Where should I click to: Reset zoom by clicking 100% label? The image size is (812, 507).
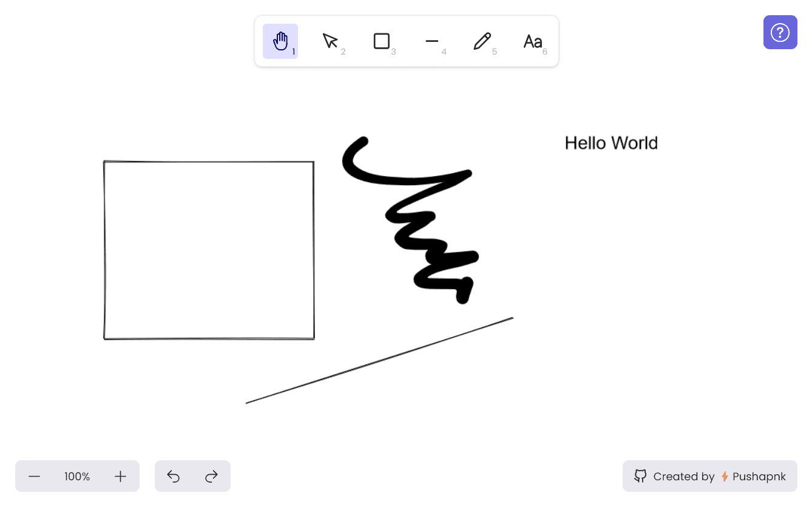77,476
